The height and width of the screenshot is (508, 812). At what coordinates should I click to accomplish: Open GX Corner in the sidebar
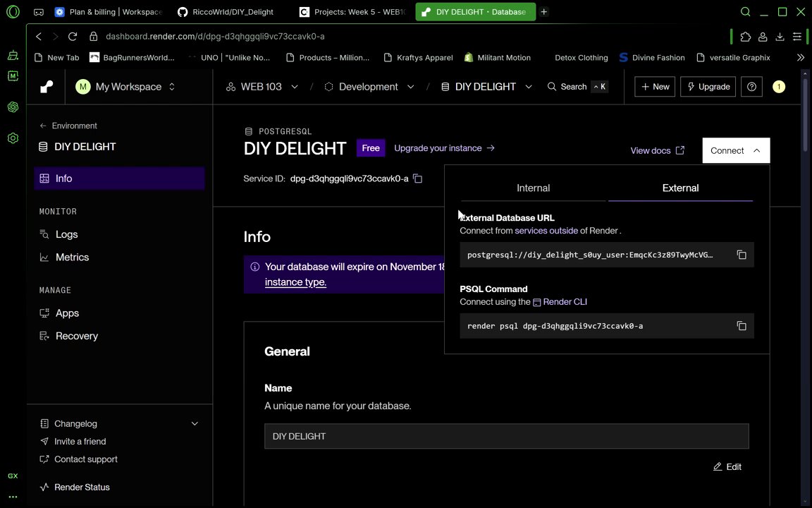[x=13, y=476]
